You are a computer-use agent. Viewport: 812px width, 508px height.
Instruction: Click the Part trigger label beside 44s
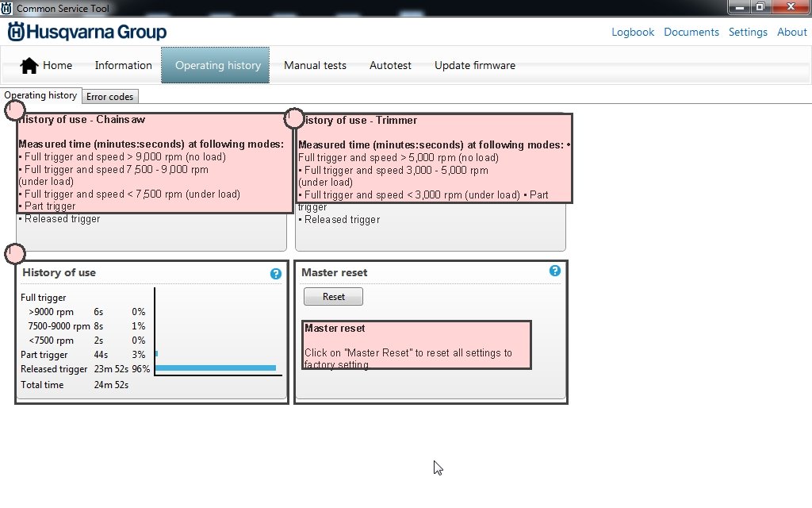(x=44, y=355)
